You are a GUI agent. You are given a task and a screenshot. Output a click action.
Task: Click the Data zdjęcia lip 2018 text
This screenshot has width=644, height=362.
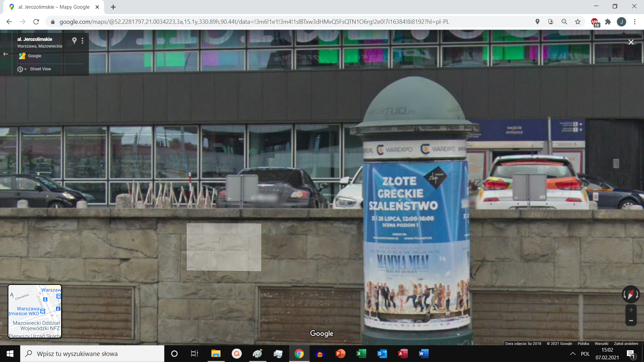click(x=523, y=344)
